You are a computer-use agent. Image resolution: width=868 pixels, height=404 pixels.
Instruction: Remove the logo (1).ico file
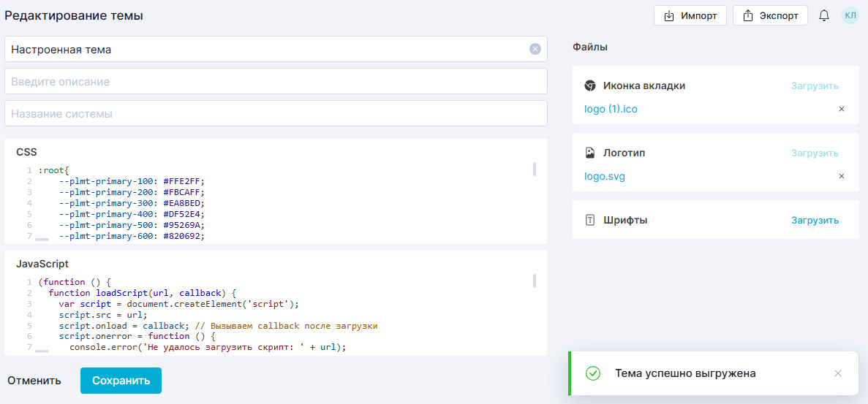[x=841, y=109]
